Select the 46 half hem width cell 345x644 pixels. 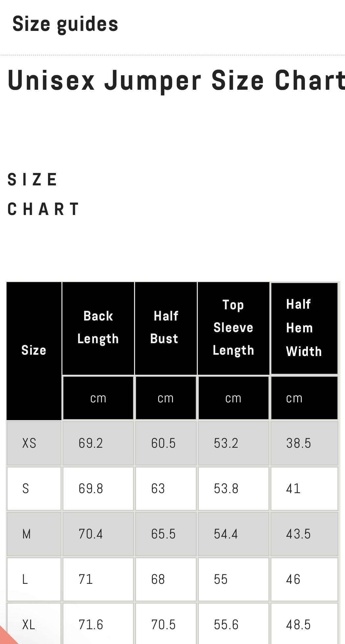[x=304, y=579]
